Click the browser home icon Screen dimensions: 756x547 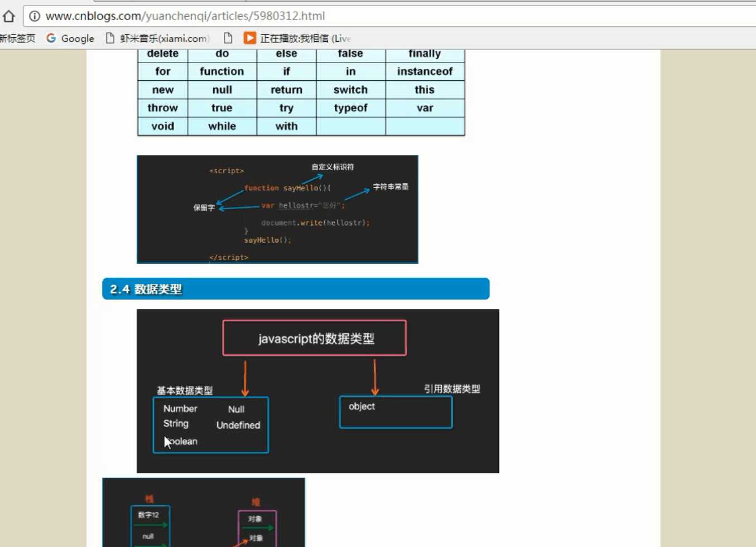tap(8, 16)
